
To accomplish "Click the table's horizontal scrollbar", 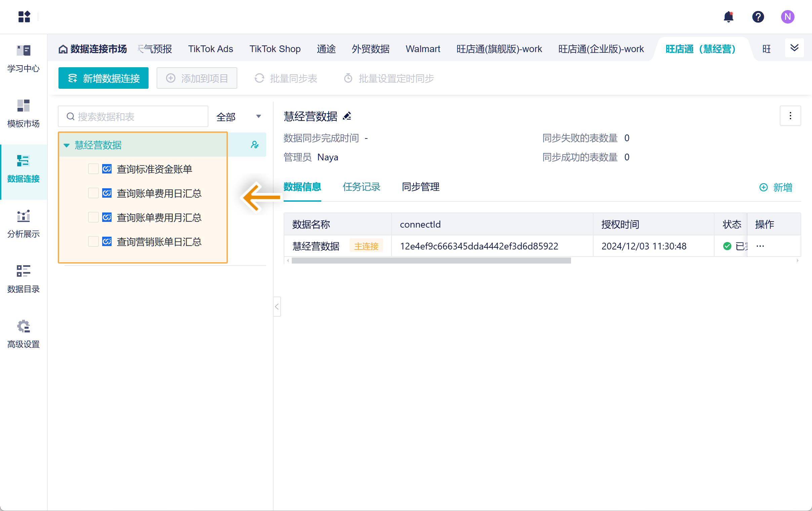I will (x=431, y=261).
